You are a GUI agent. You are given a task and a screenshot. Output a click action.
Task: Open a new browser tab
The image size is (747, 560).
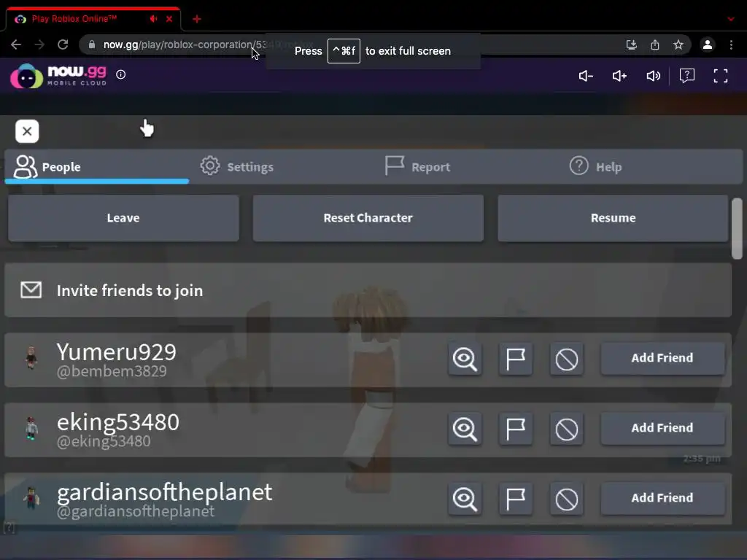[x=197, y=19]
